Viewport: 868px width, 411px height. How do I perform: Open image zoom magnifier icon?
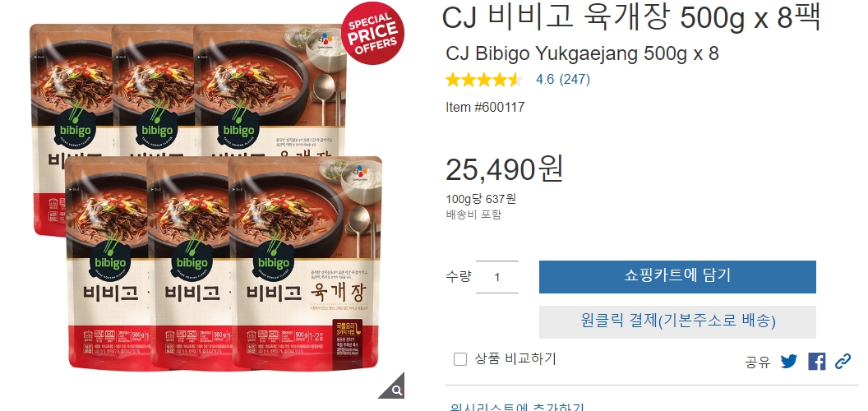(x=391, y=386)
